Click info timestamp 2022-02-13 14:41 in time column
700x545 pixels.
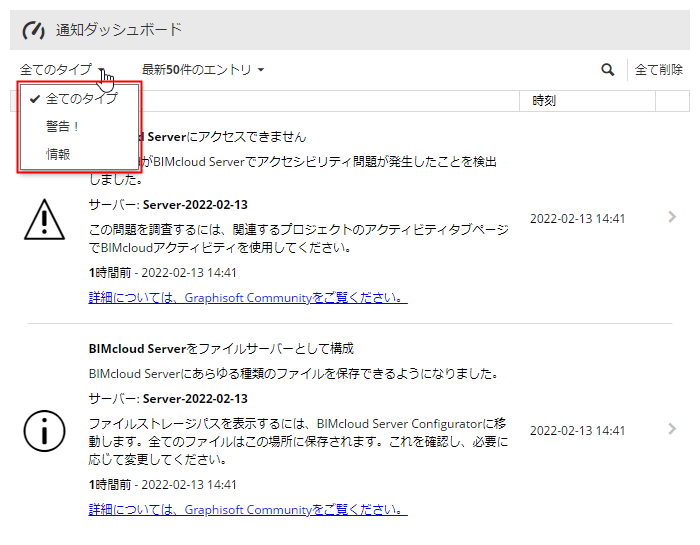(x=577, y=430)
